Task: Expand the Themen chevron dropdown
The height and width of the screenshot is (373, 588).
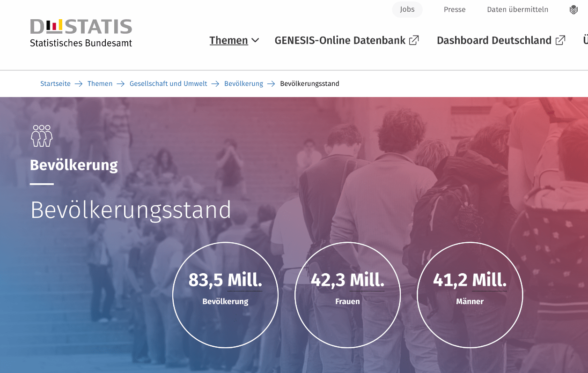Action: click(255, 40)
